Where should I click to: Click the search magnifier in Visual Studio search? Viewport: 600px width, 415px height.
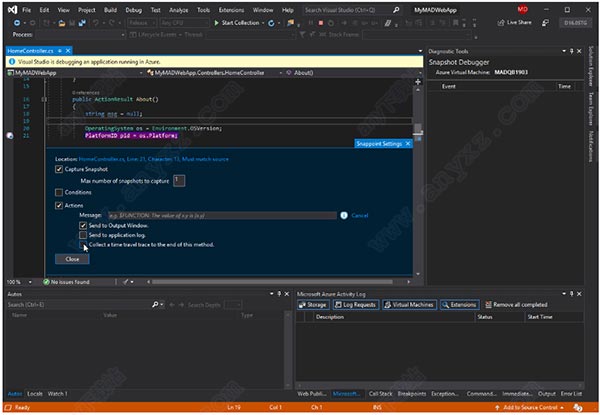click(x=396, y=10)
